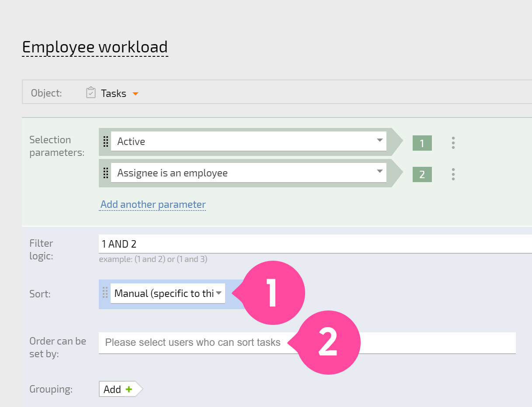
Task: Click the Grouping label
Action: 51,389
